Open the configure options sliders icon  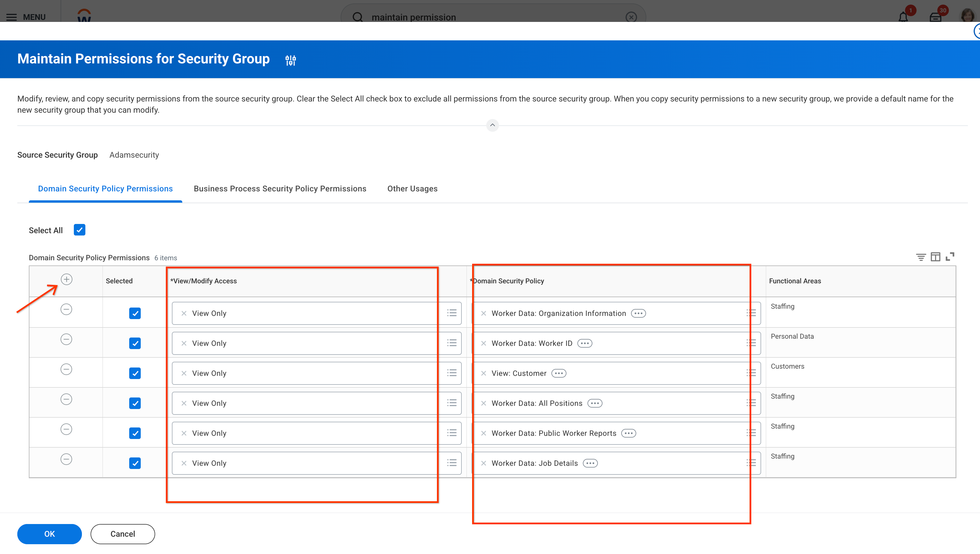[x=291, y=60]
